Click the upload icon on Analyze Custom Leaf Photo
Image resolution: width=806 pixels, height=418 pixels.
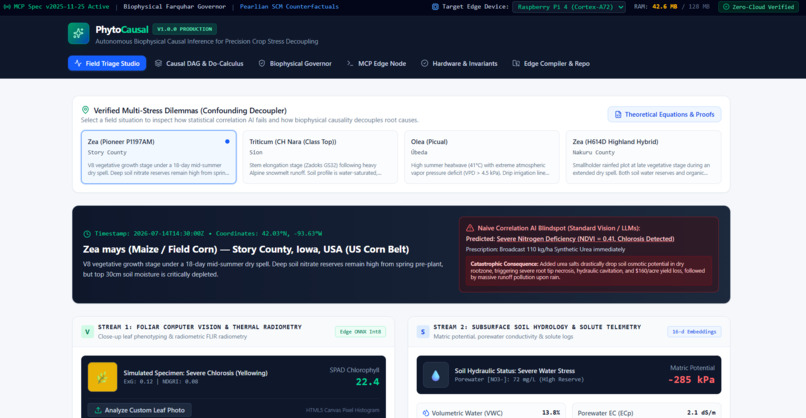[x=98, y=410]
